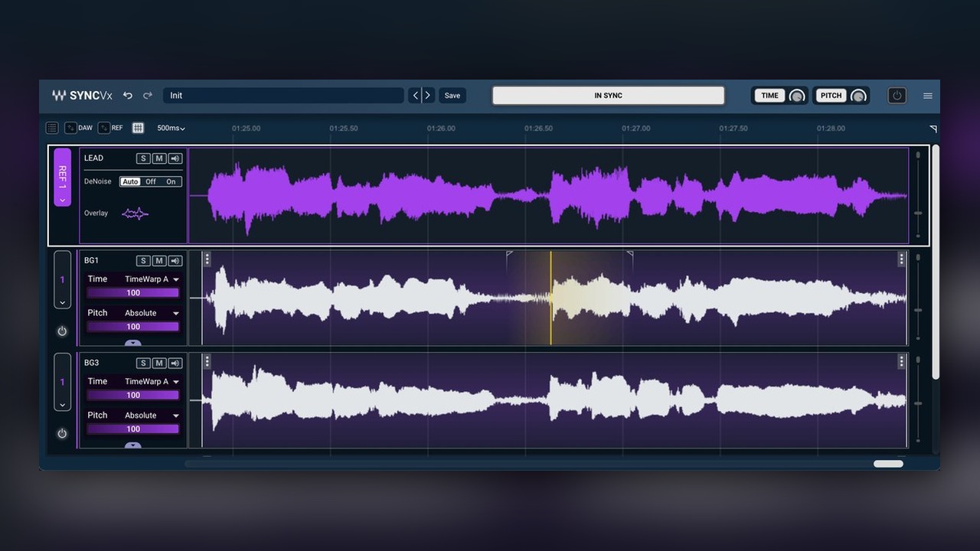
Task: Click the Overlay waveform icon
Action: pyautogui.click(x=135, y=214)
